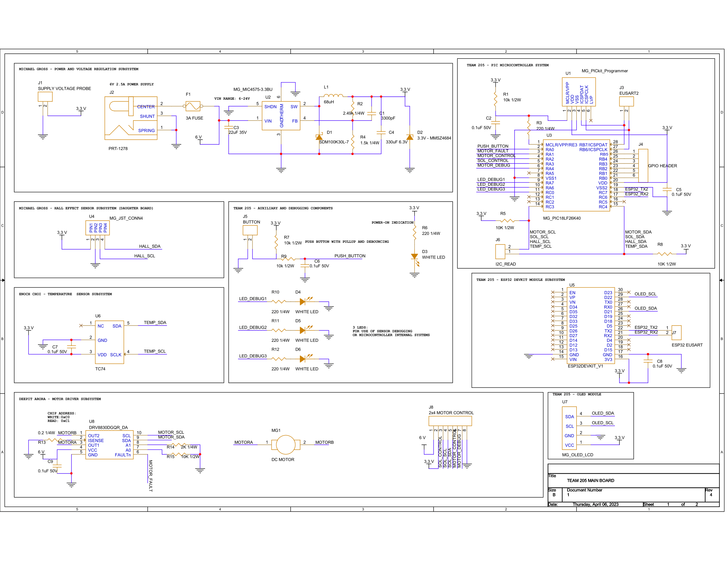728x563 pixels.
Task: Click the C8 ESP32 decoupling capacitor
Action: [x=648, y=361]
